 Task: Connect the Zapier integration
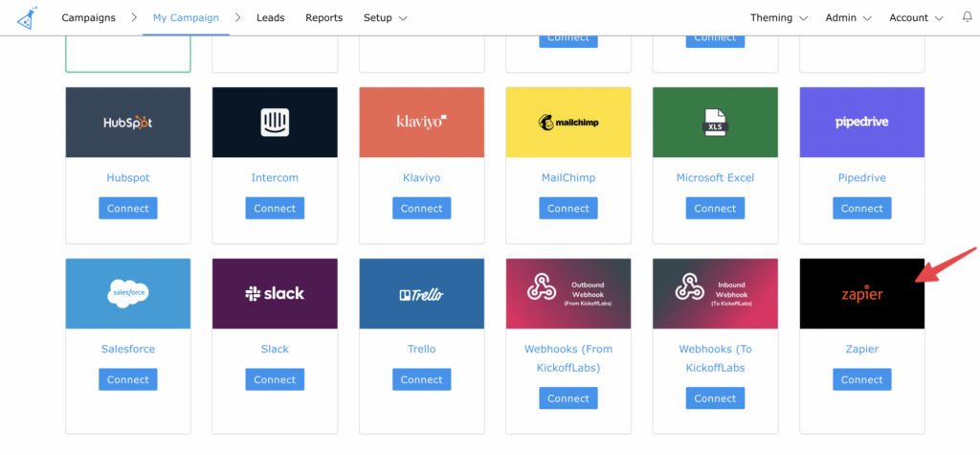click(x=862, y=380)
